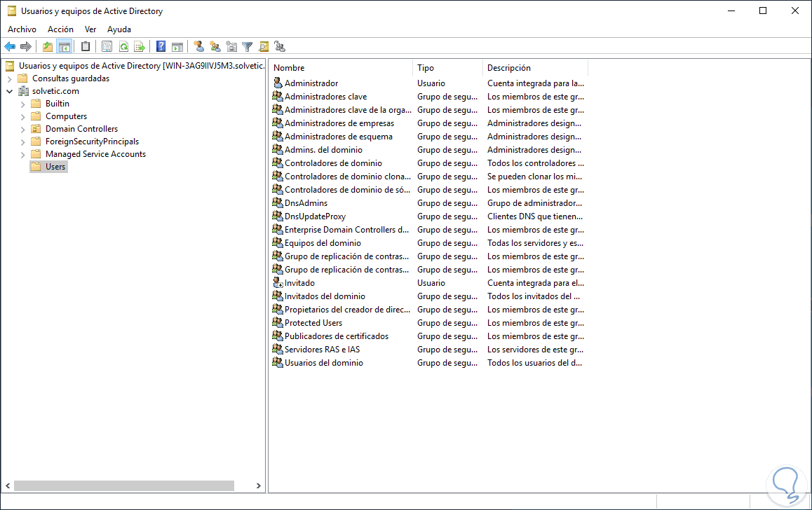The width and height of the screenshot is (812, 510).
Task: Toggle console tree show/hide icon
Action: [65, 46]
